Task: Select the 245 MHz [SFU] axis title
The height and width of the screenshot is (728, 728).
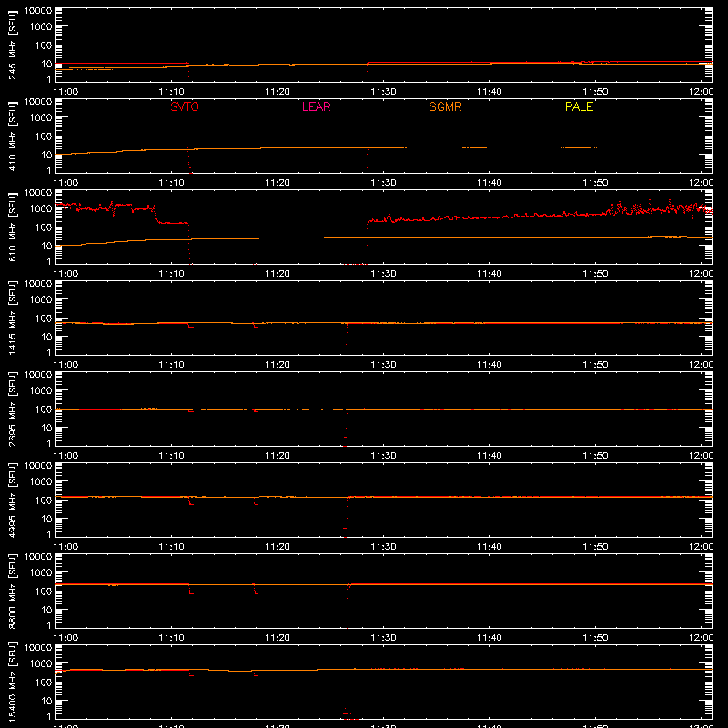Action: tap(12, 45)
